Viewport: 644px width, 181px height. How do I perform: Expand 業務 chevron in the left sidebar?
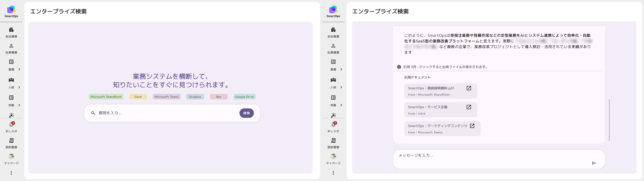19,69
